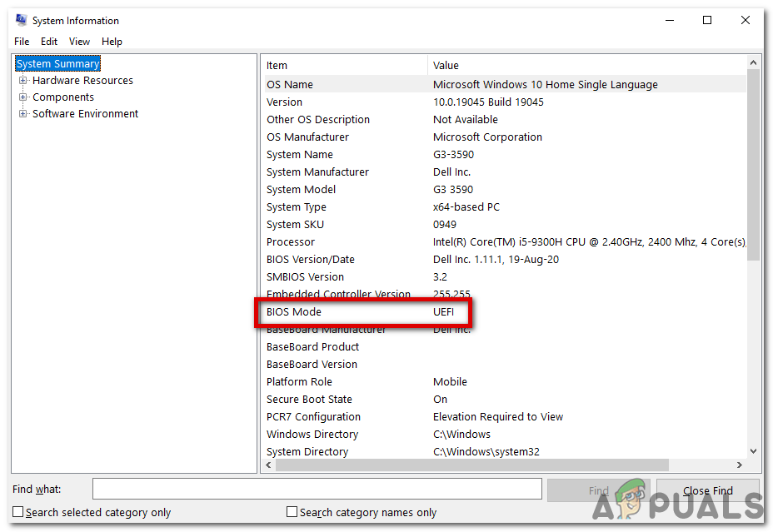Image resolution: width=773 pixels, height=532 pixels.
Task: Close the System Information window
Action: [x=746, y=20]
